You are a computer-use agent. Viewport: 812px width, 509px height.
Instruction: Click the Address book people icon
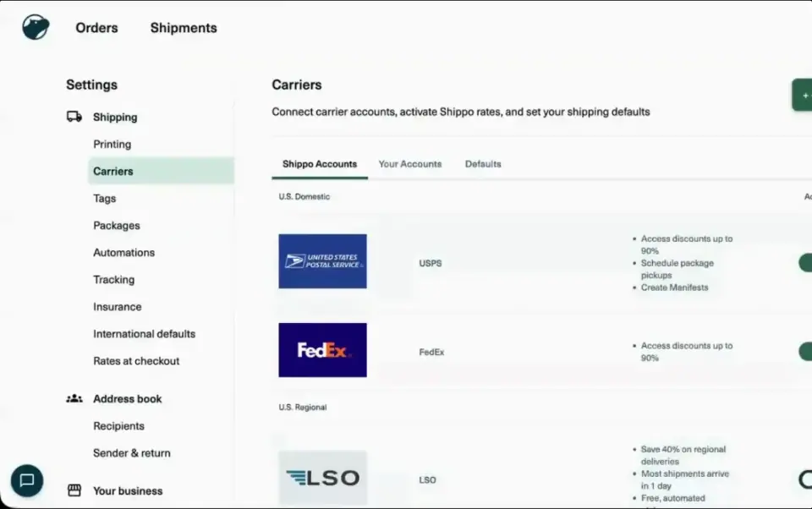pos(74,398)
